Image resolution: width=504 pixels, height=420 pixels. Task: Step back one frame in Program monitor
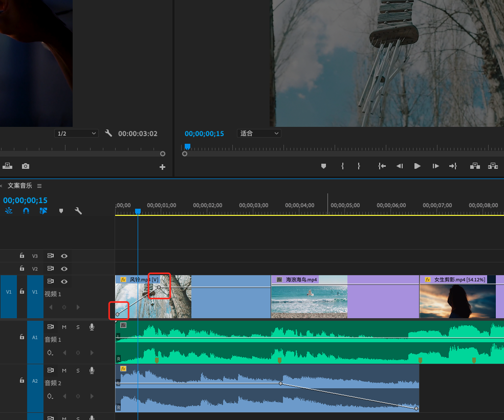[x=400, y=166]
